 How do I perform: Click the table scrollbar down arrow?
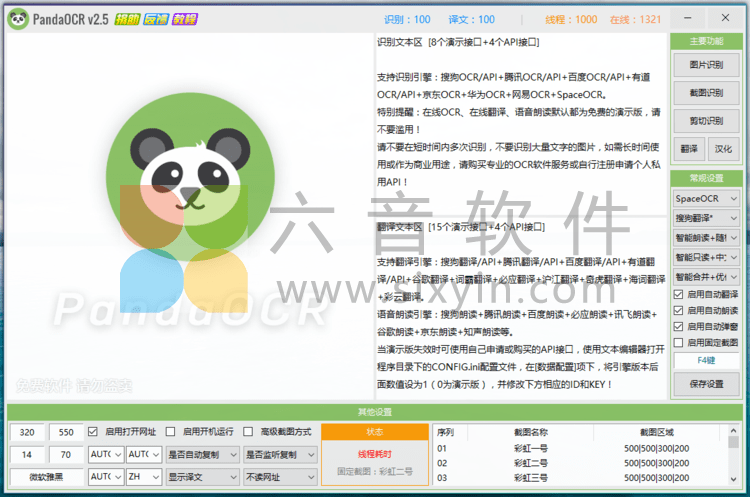733,479
